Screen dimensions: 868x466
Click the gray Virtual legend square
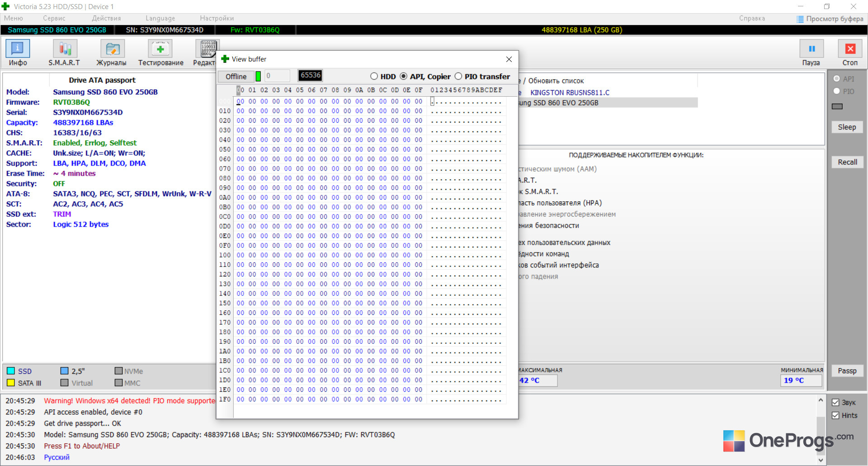click(x=64, y=383)
